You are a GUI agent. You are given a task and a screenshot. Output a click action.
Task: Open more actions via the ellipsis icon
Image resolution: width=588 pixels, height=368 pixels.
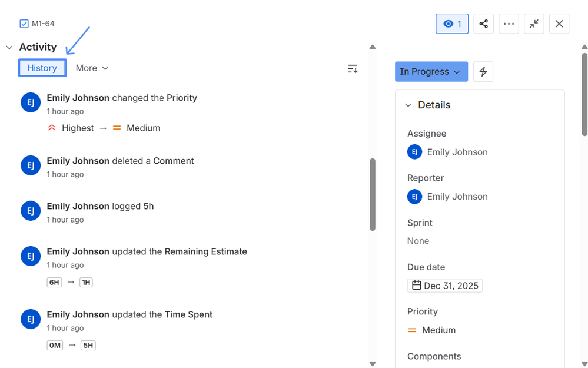click(x=509, y=24)
